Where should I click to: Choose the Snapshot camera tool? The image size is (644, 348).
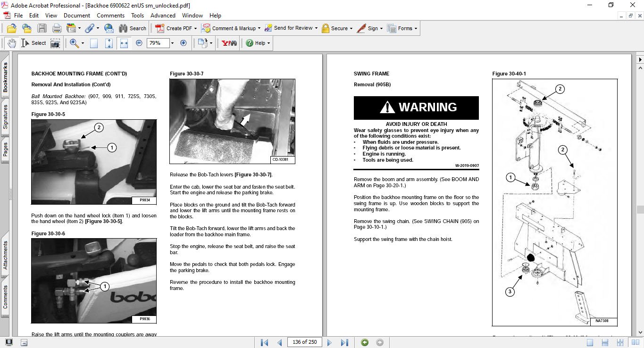tap(55, 43)
